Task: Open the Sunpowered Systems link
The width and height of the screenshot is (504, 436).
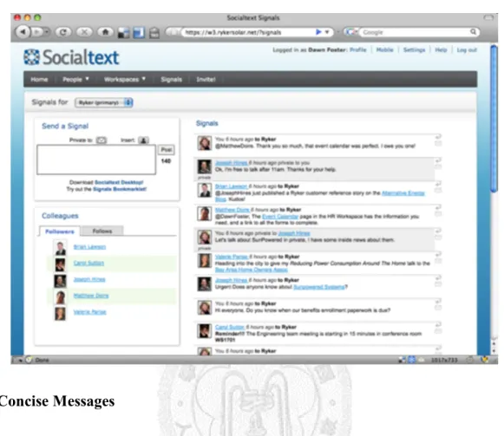Action: [319, 287]
